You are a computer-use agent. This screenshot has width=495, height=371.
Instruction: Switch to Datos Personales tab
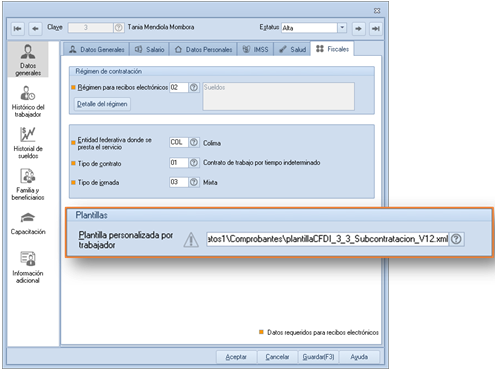tap(203, 49)
